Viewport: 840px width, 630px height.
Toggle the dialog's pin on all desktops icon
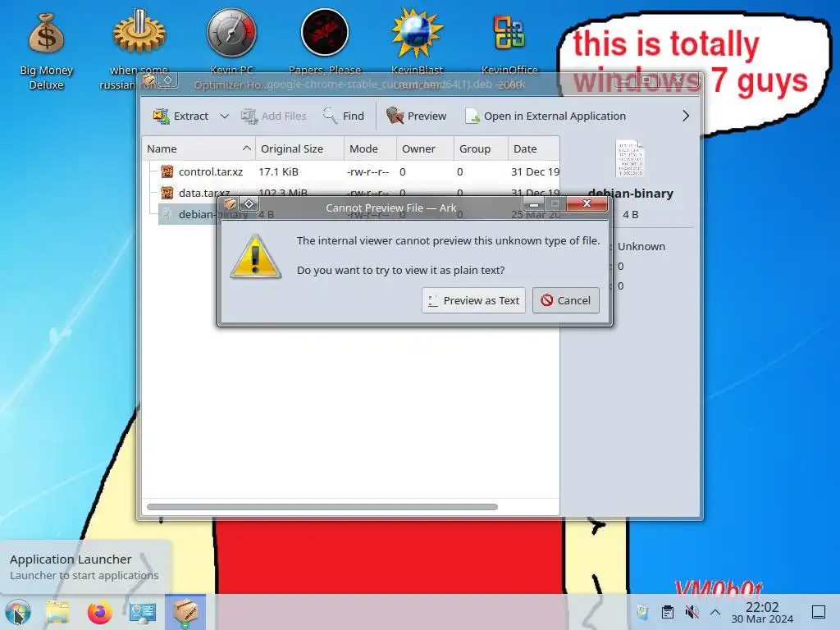pos(249,203)
